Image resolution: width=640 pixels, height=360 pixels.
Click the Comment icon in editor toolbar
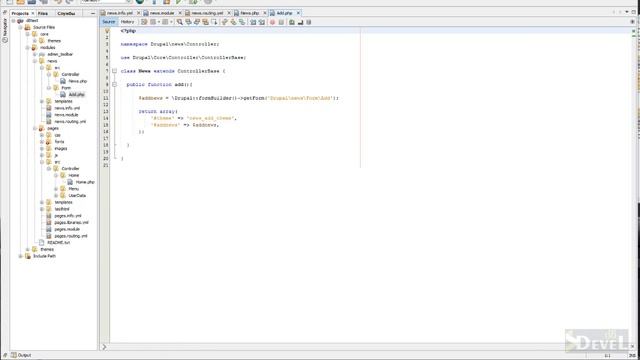pos(291,22)
